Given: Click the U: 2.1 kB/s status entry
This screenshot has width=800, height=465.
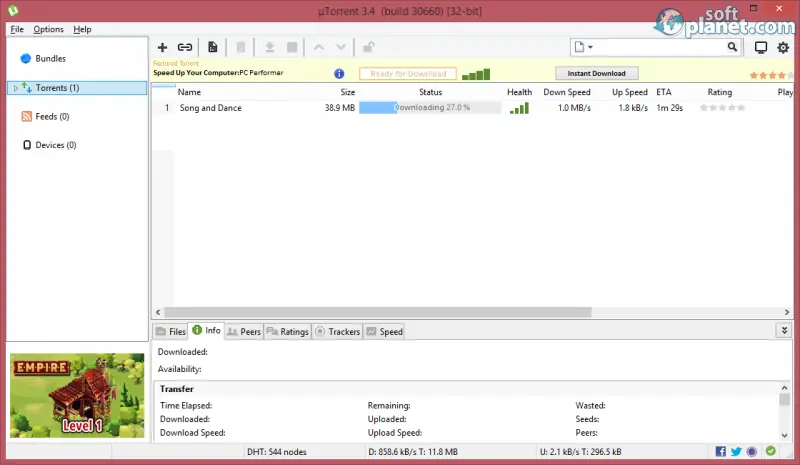Looking at the screenshot, I should click(x=581, y=452).
